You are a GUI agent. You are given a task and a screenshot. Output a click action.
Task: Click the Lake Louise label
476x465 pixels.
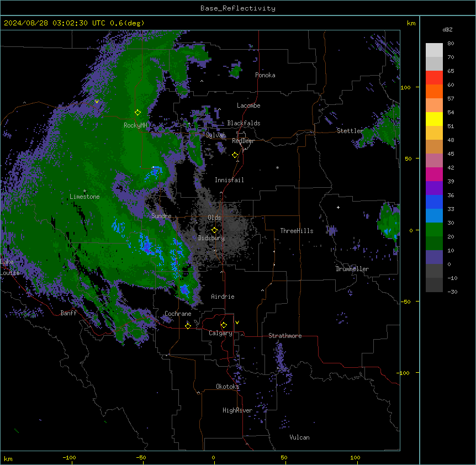(9, 267)
